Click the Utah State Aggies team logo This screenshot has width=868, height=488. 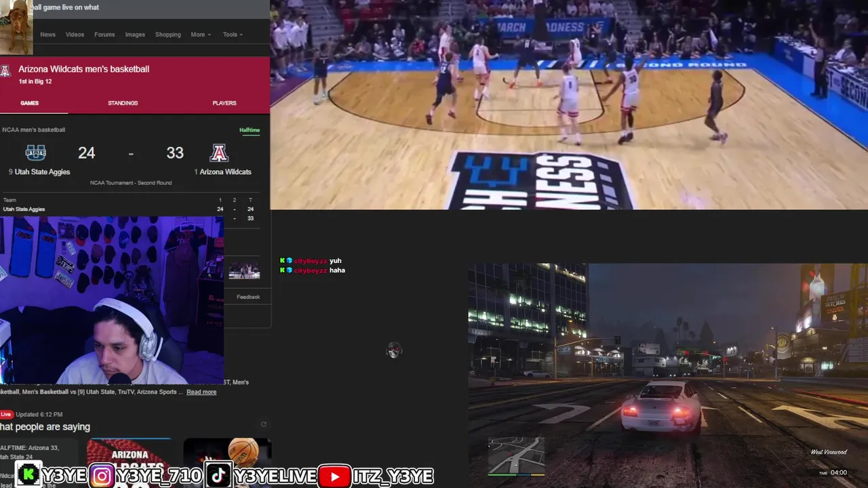[x=35, y=152]
